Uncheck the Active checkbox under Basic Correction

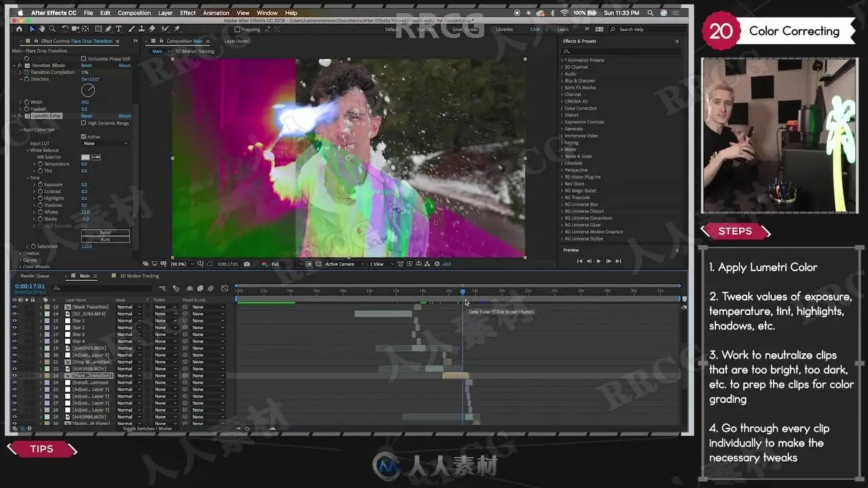tap(83, 136)
